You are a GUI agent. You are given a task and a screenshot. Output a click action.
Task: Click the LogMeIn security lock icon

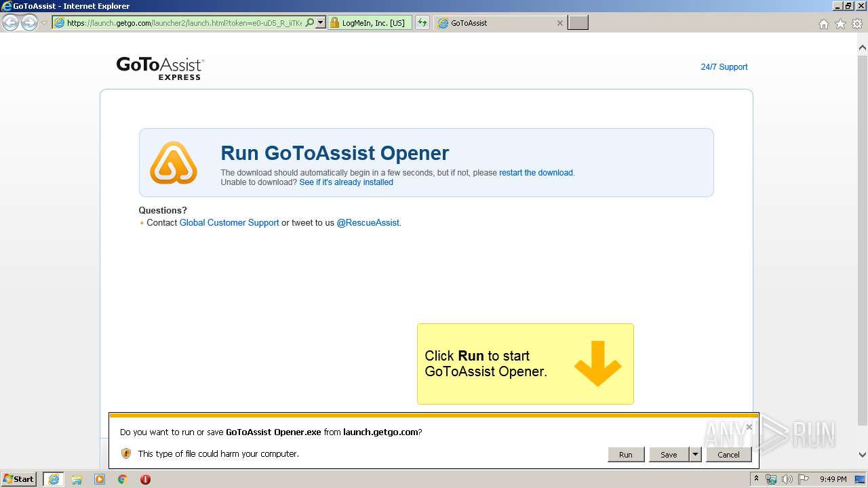pos(334,22)
